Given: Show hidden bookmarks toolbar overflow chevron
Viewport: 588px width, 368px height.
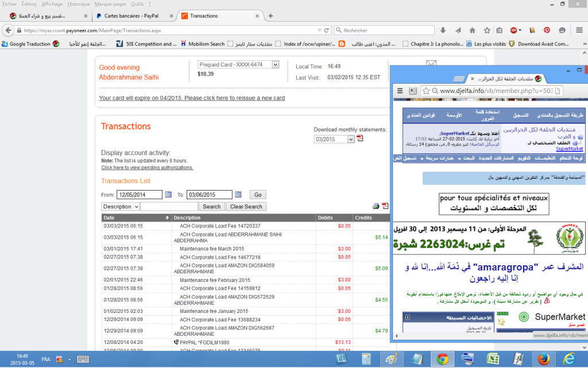Looking at the screenshot, I should coord(584,44).
